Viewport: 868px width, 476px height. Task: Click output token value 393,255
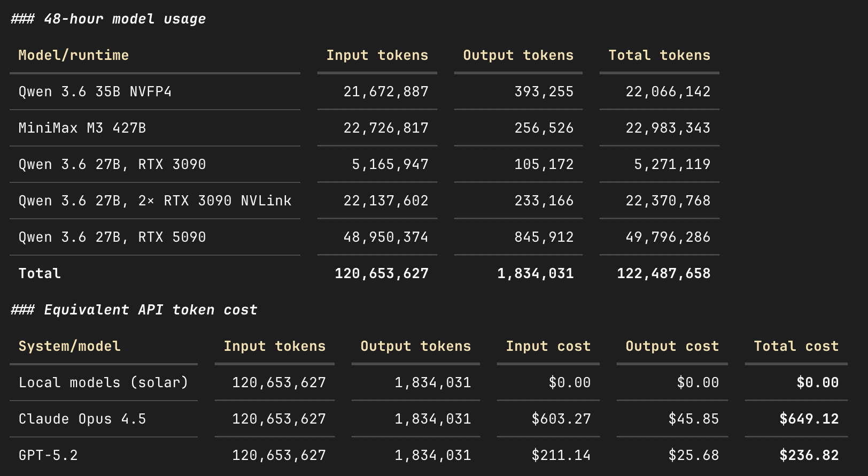(544, 91)
